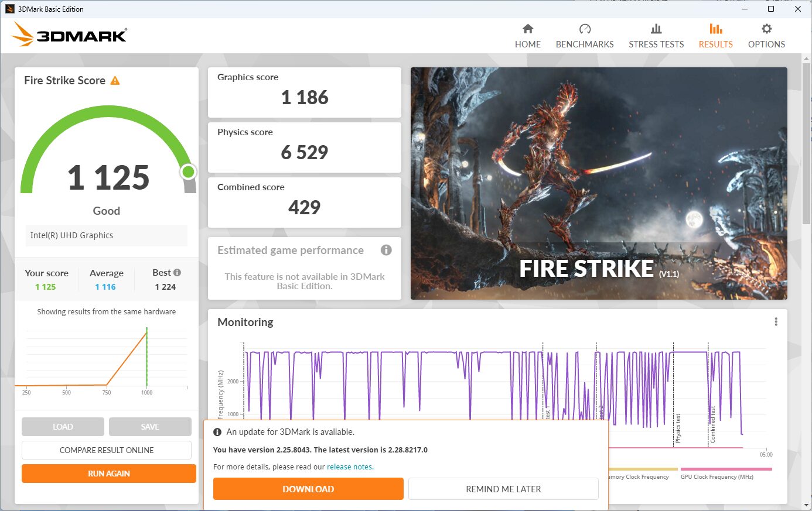Viewport: 812px width, 511px height.
Task: Click the 05:00 time label on graph
Action: pyautogui.click(x=766, y=455)
